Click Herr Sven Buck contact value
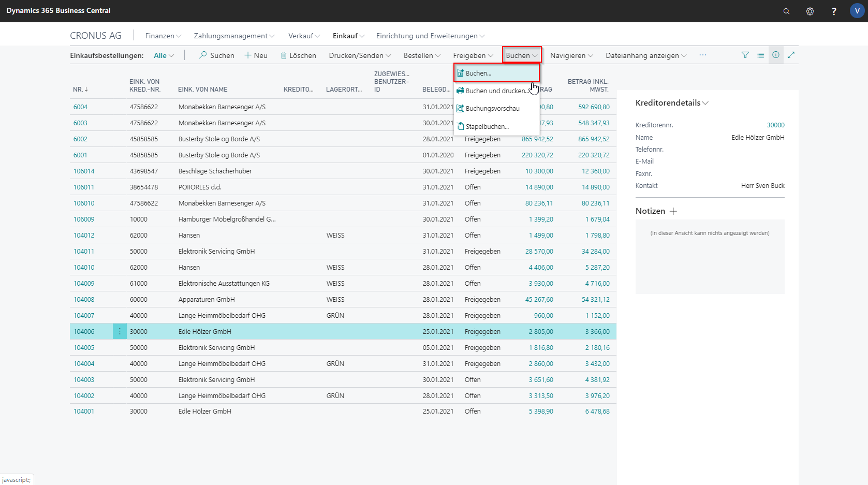 763,186
